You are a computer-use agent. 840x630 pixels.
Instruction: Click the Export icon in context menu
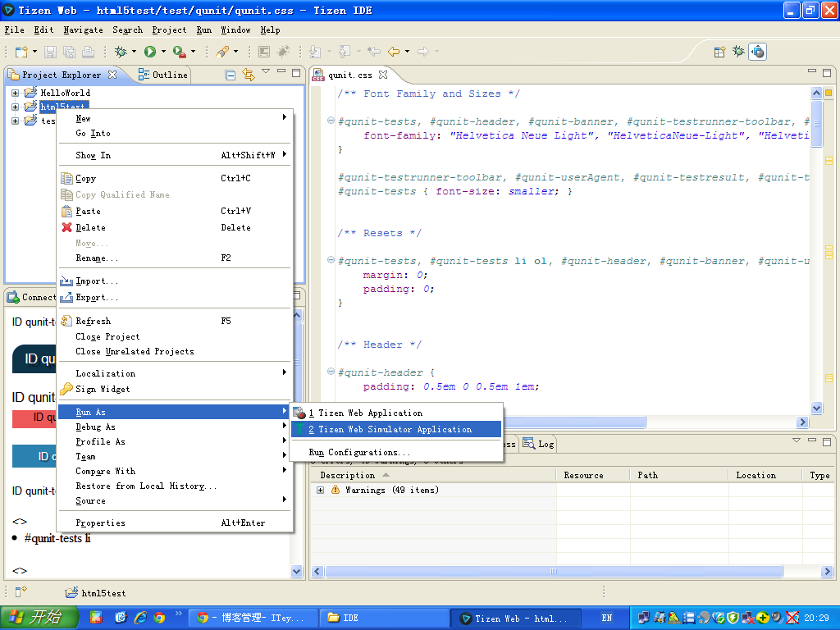pos(67,297)
